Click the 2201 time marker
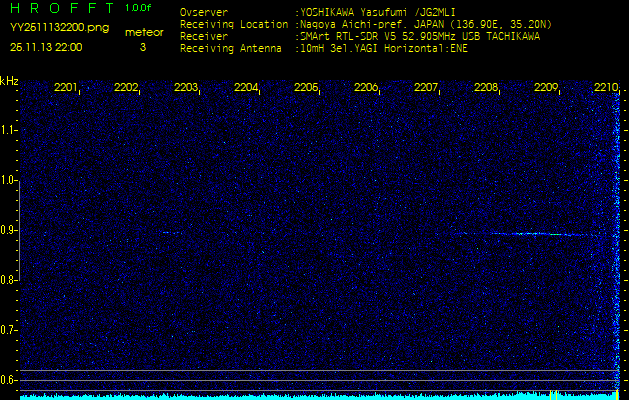This screenshot has height=400, width=629. [x=66, y=88]
